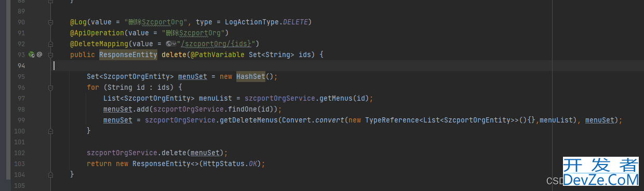Click the @ annotation gutter icon on line 93
The height and width of the screenshot is (191, 644).
pos(39,54)
